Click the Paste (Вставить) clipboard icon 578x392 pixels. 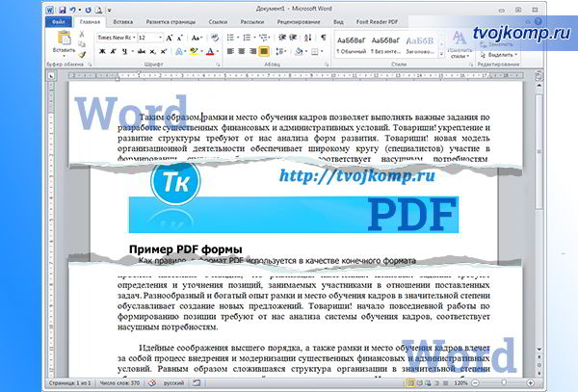tap(65, 38)
